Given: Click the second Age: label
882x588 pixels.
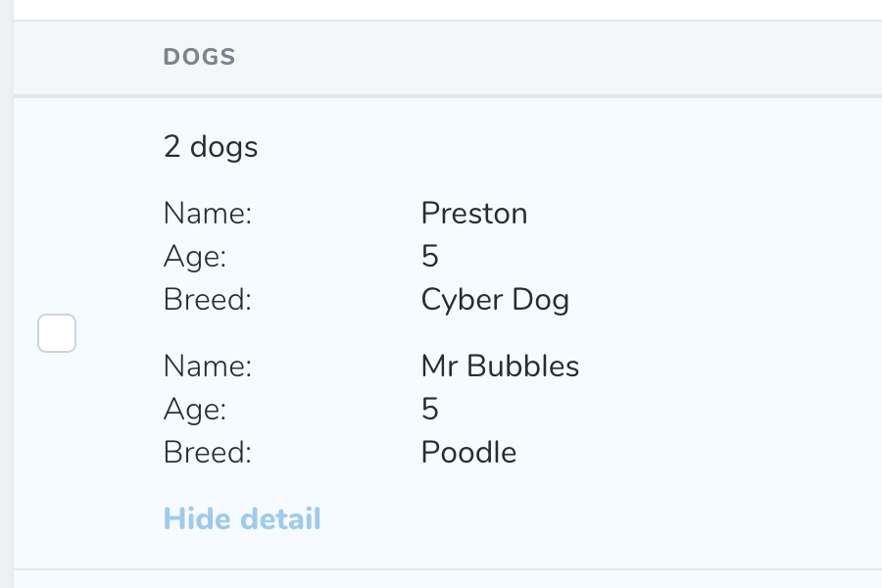Looking at the screenshot, I should tap(195, 409).
